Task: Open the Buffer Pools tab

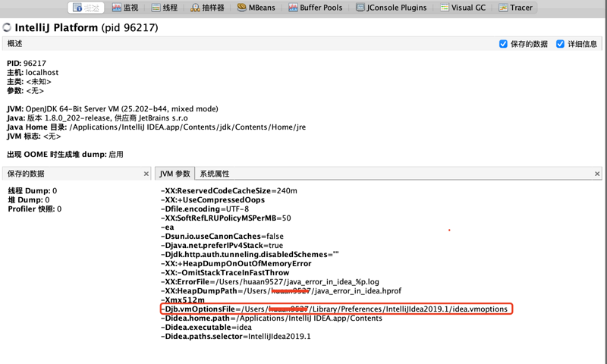Action: [316, 8]
